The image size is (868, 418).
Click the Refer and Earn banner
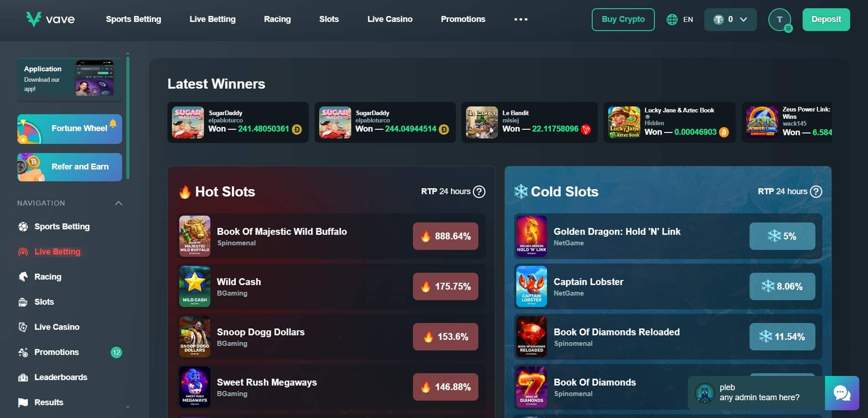[x=70, y=167]
